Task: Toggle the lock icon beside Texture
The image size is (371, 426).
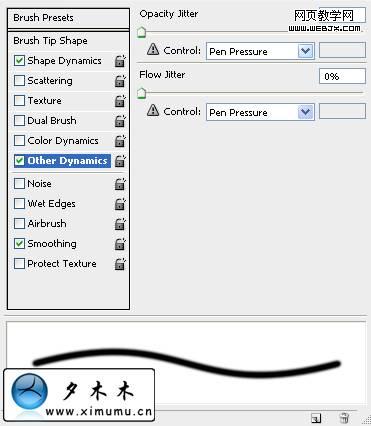Action: tap(120, 101)
